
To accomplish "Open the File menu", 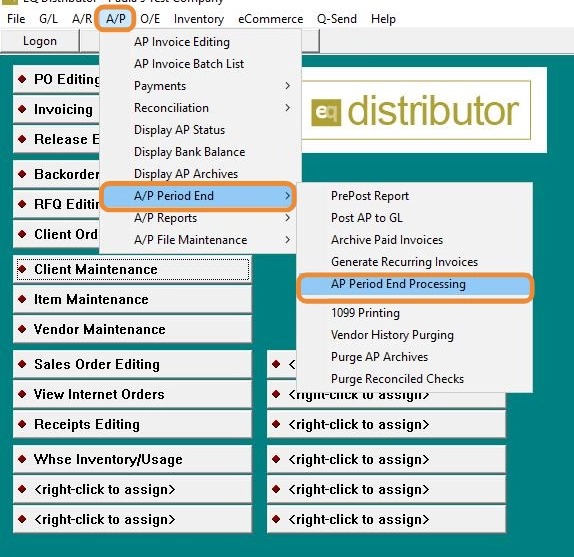I will tap(16, 19).
